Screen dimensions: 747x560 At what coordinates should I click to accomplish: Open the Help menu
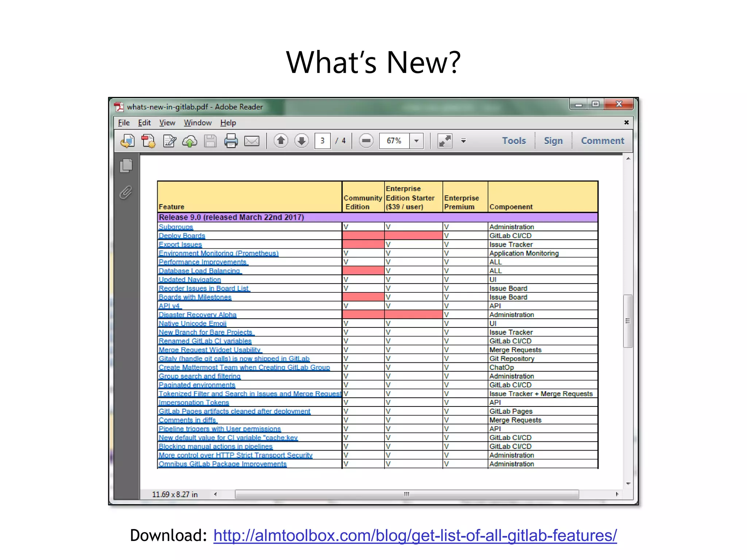228,123
